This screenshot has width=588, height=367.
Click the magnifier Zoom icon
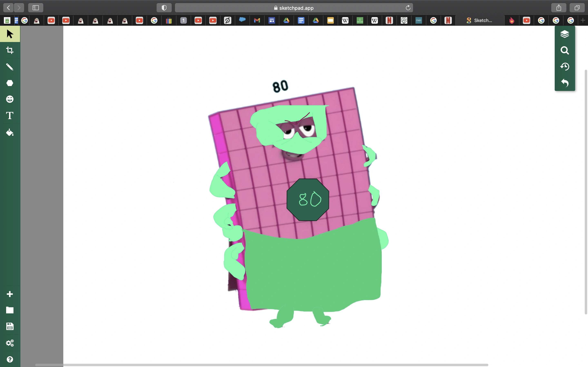coord(565,51)
